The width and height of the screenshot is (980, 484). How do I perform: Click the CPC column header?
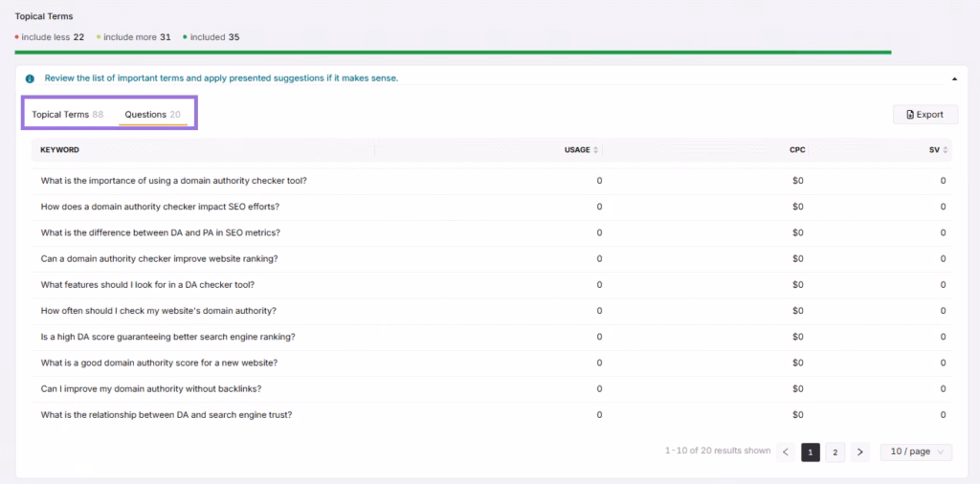[797, 150]
